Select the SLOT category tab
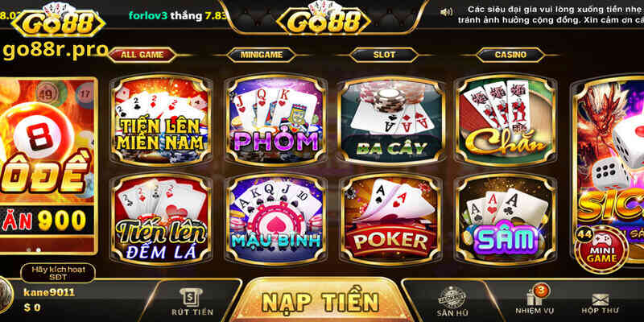644x322 pixels. pyautogui.click(x=384, y=55)
